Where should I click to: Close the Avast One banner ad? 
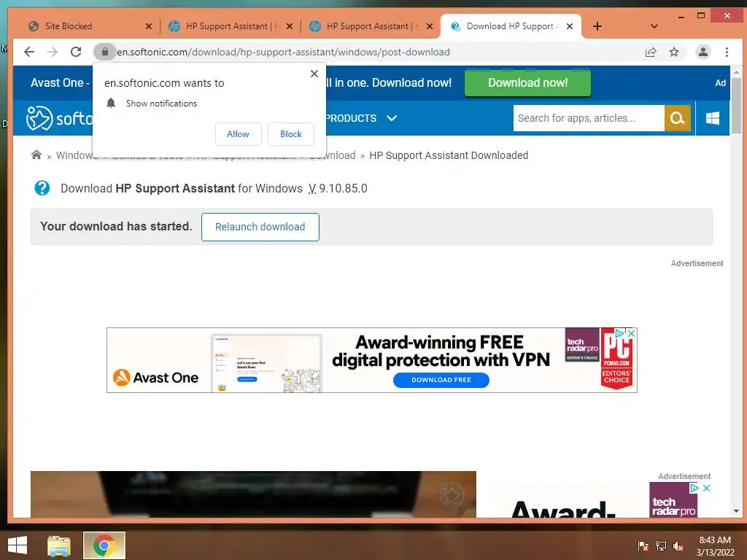click(x=631, y=333)
